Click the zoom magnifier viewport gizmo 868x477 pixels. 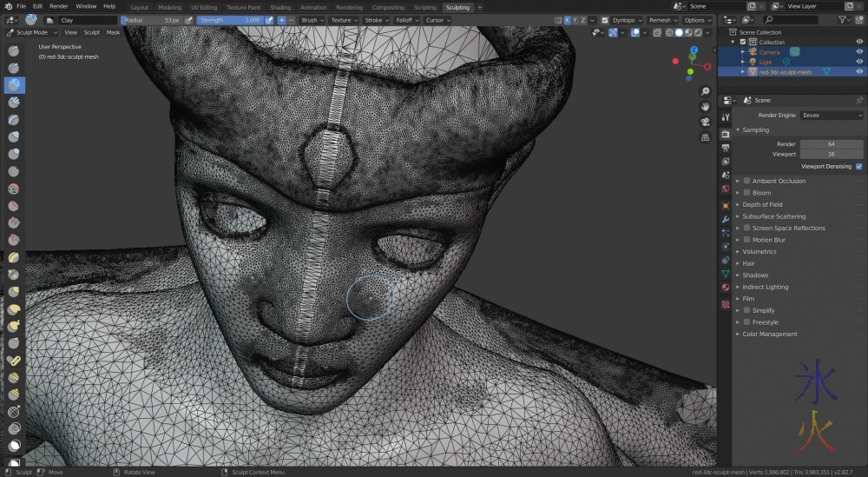pos(705,93)
